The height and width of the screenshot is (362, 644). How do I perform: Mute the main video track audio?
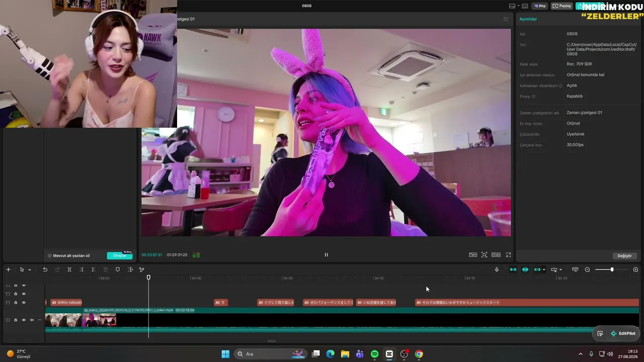32,320
